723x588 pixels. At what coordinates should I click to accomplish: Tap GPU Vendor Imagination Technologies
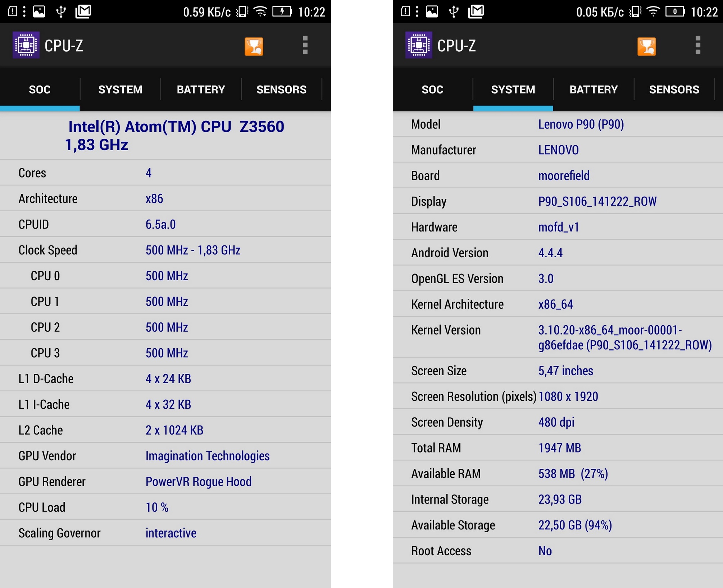point(208,456)
